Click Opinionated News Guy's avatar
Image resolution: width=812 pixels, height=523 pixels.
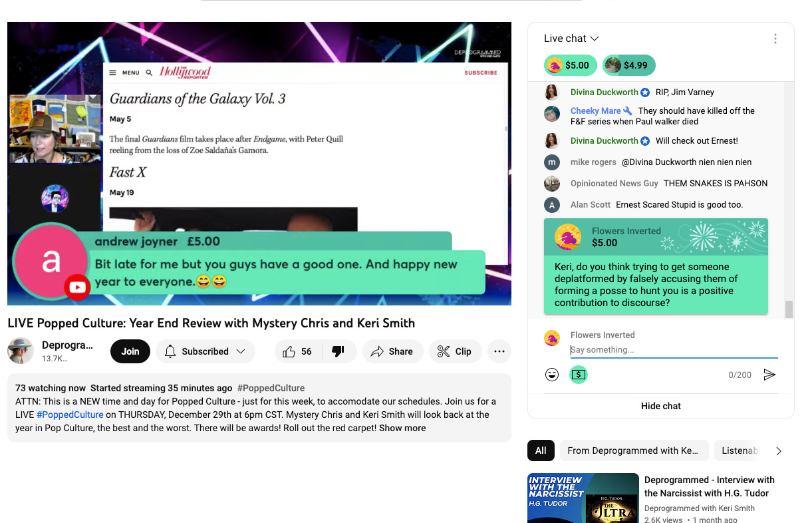tap(552, 184)
